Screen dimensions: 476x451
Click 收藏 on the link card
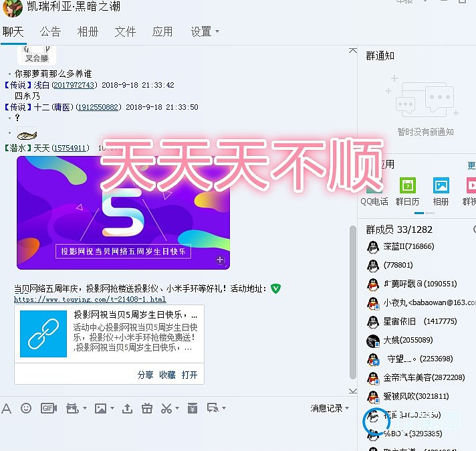click(167, 375)
